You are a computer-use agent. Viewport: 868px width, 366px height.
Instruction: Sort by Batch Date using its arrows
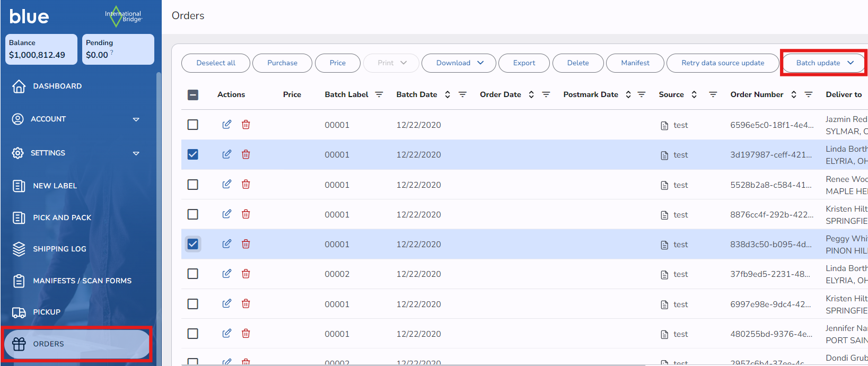pos(448,94)
